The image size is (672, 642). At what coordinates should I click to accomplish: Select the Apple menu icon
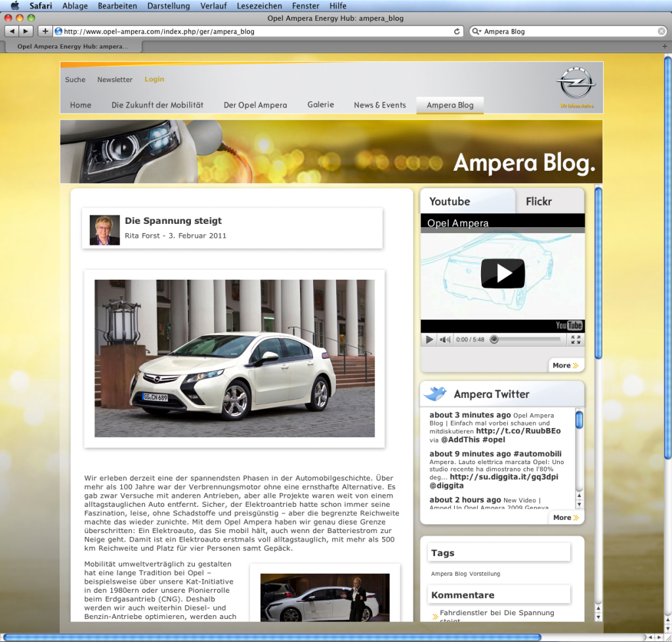click(x=14, y=5)
